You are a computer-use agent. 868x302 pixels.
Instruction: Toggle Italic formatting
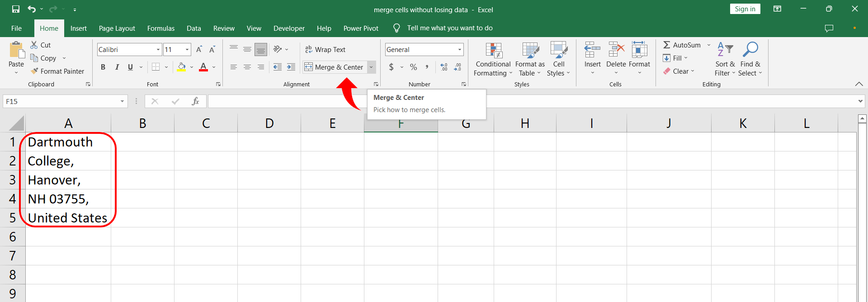click(117, 67)
